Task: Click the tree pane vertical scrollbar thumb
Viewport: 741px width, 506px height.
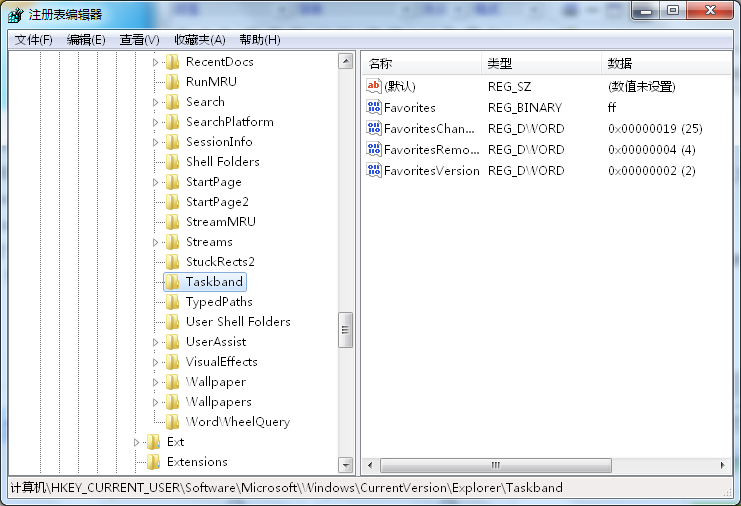Action: 345,330
